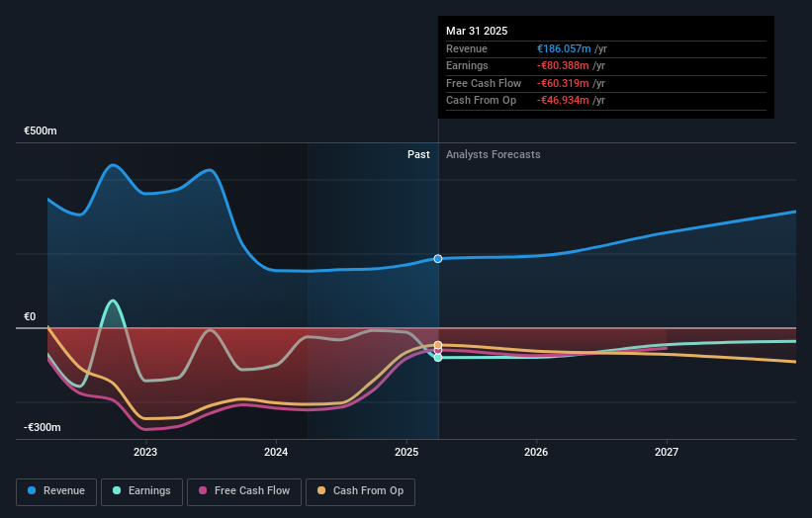The height and width of the screenshot is (518, 812).
Task: Click the Earnings row label in tooltip
Action: tap(467, 65)
